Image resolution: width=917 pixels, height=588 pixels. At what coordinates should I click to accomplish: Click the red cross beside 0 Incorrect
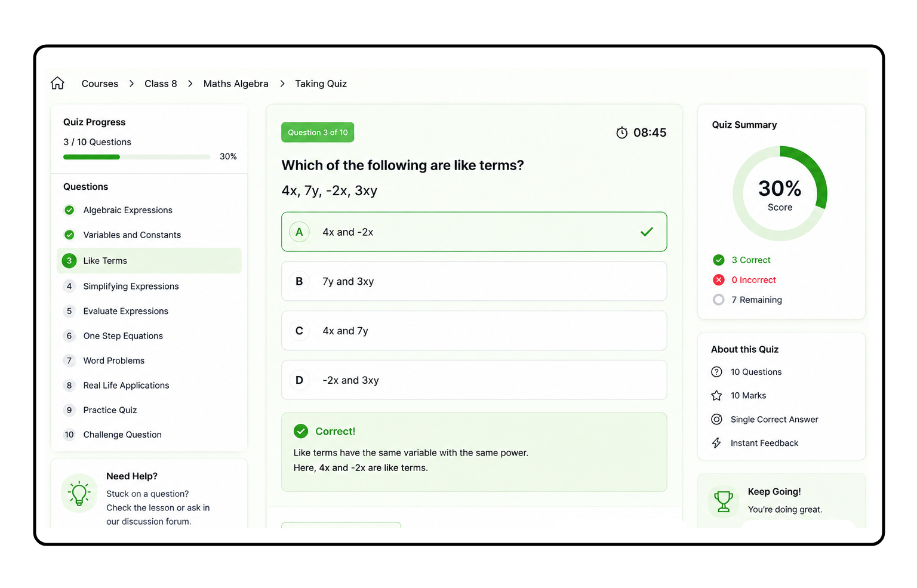coord(719,280)
